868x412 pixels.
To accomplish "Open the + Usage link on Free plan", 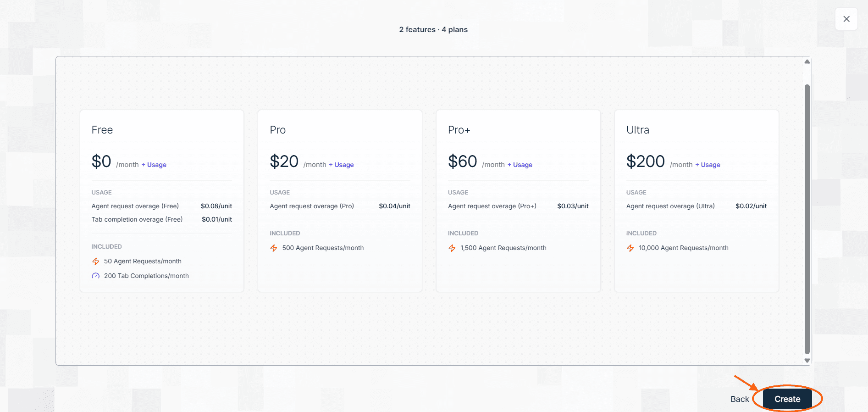I will coord(154,165).
